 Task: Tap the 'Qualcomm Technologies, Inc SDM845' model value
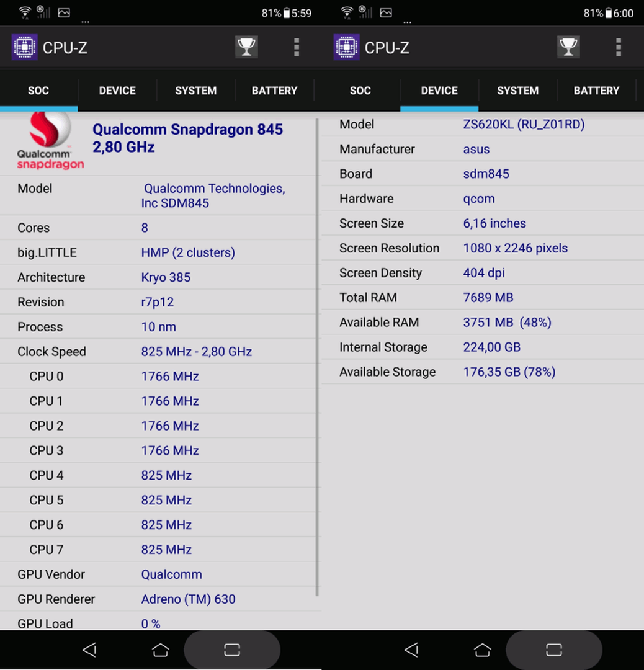click(x=213, y=195)
